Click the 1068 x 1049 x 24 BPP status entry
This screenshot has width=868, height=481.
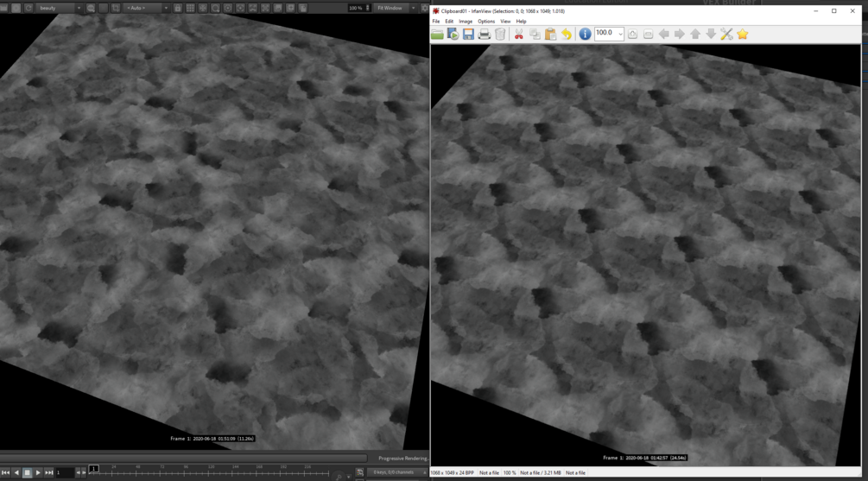(x=453, y=473)
